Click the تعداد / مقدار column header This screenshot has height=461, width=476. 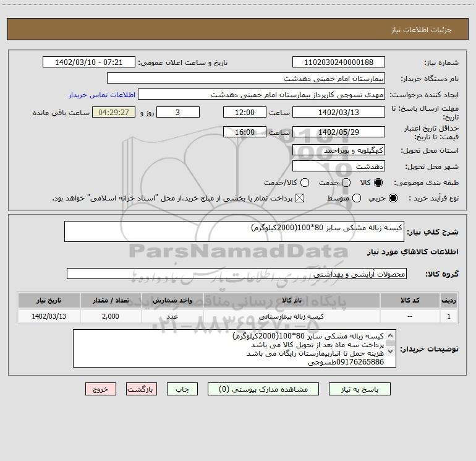point(111,300)
